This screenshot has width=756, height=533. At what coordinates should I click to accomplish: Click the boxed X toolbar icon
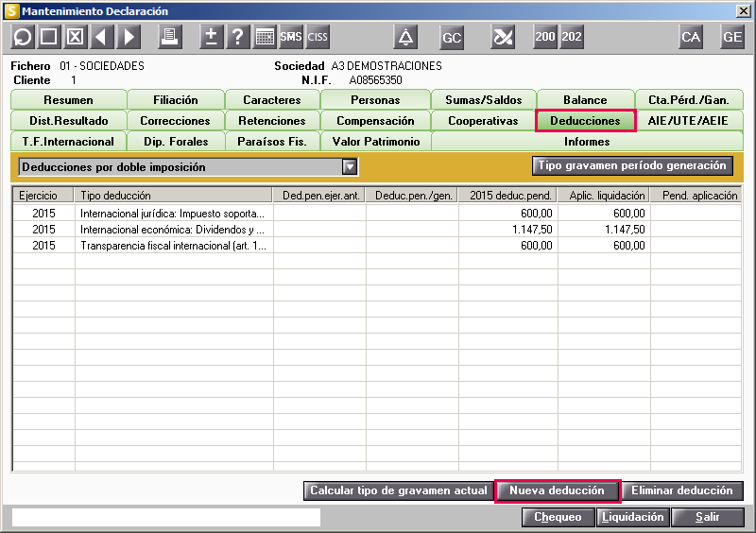76,37
